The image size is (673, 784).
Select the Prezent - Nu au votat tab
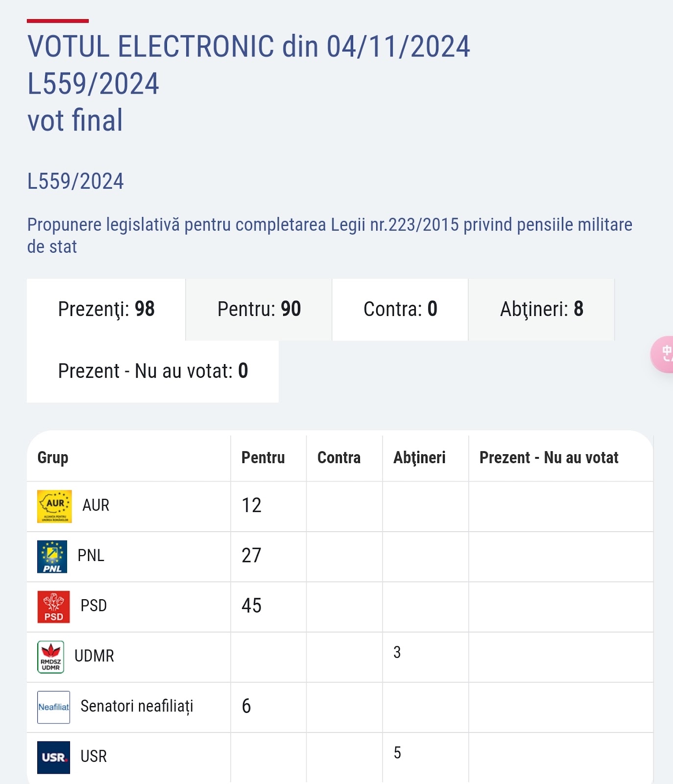[x=153, y=371]
